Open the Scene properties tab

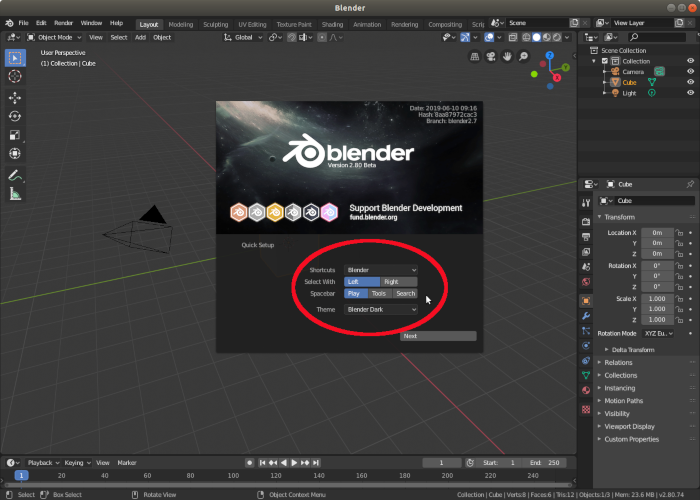586,267
